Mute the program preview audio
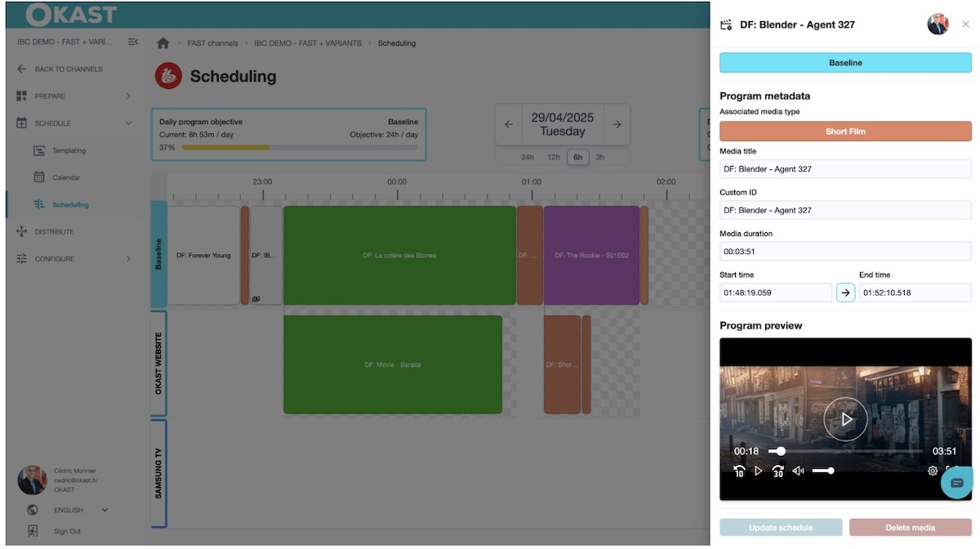980x549 pixels. tap(798, 471)
